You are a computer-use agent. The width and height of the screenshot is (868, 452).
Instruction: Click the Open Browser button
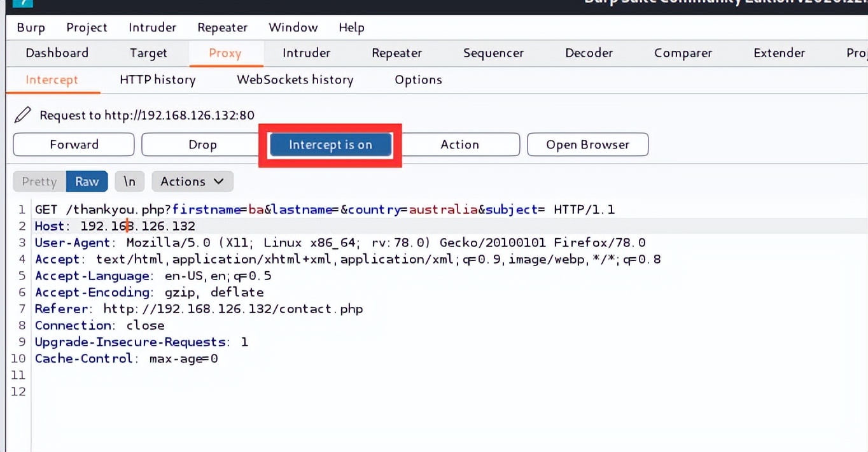(587, 145)
